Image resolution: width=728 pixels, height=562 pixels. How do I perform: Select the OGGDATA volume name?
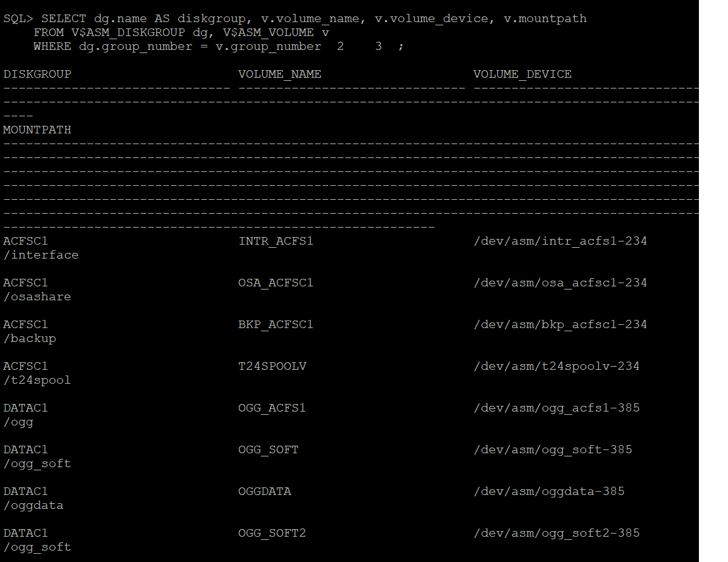(264, 491)
